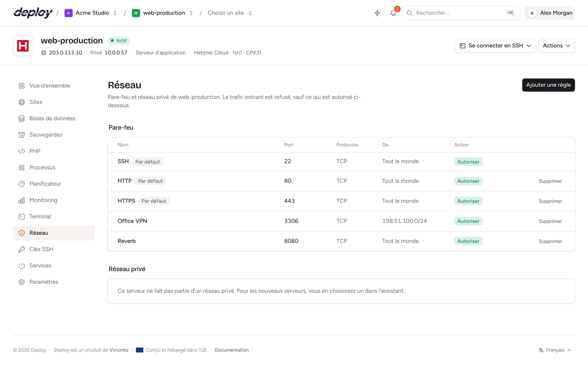
Task: Click the Actif status badge
Action: pyautogui.click(x=119, y=41)
